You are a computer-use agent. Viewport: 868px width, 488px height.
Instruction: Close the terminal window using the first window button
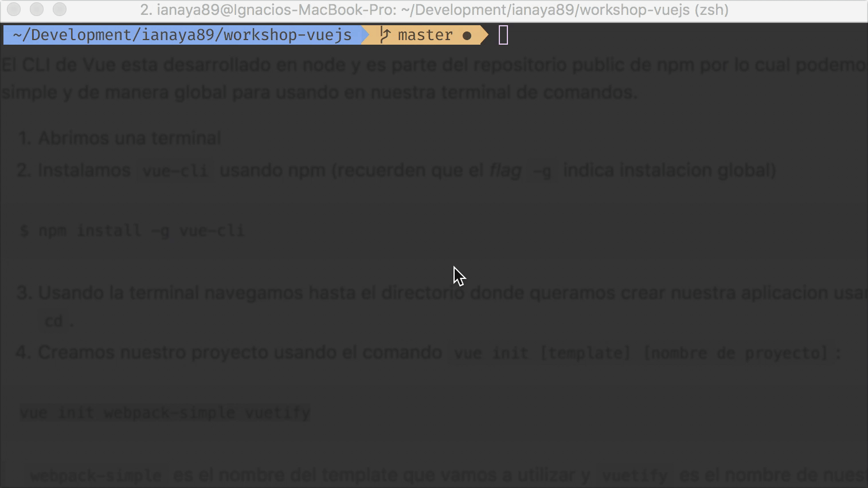tap(14, 9)
